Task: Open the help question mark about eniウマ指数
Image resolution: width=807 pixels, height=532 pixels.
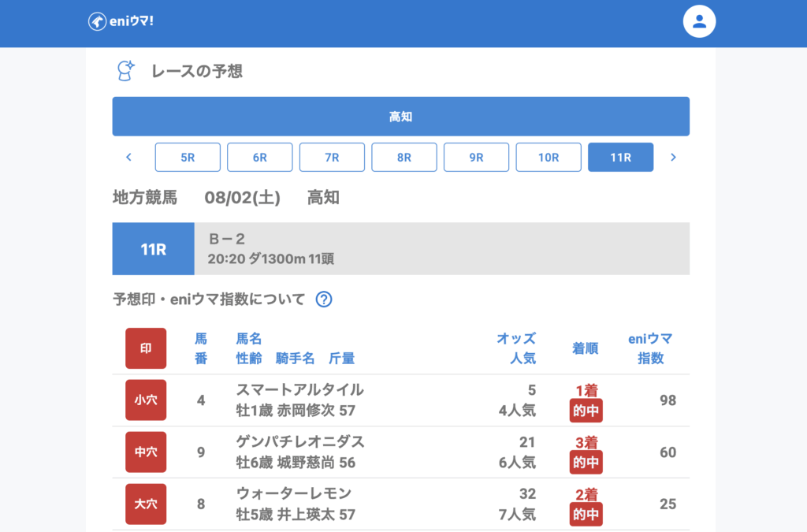Action: tap(323, 299)
